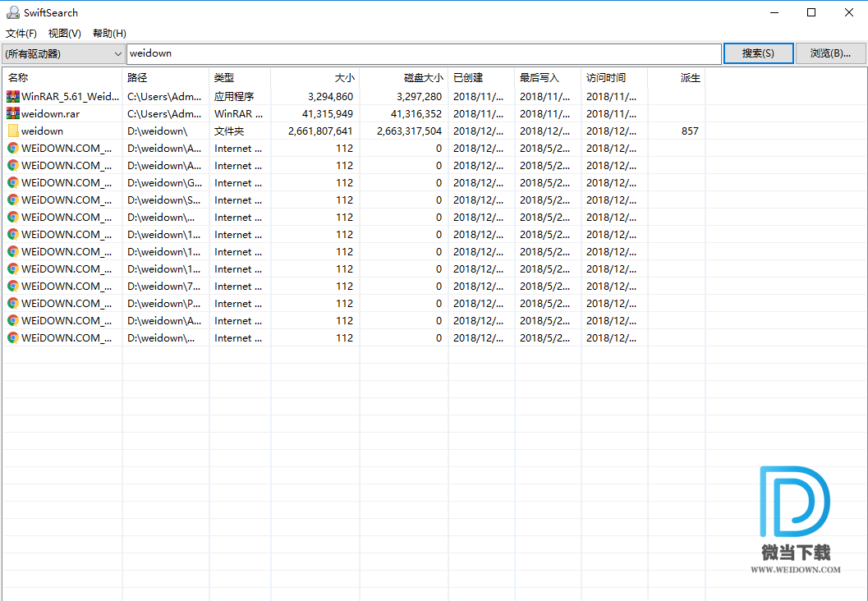Select the weidown folder icon

13,131
